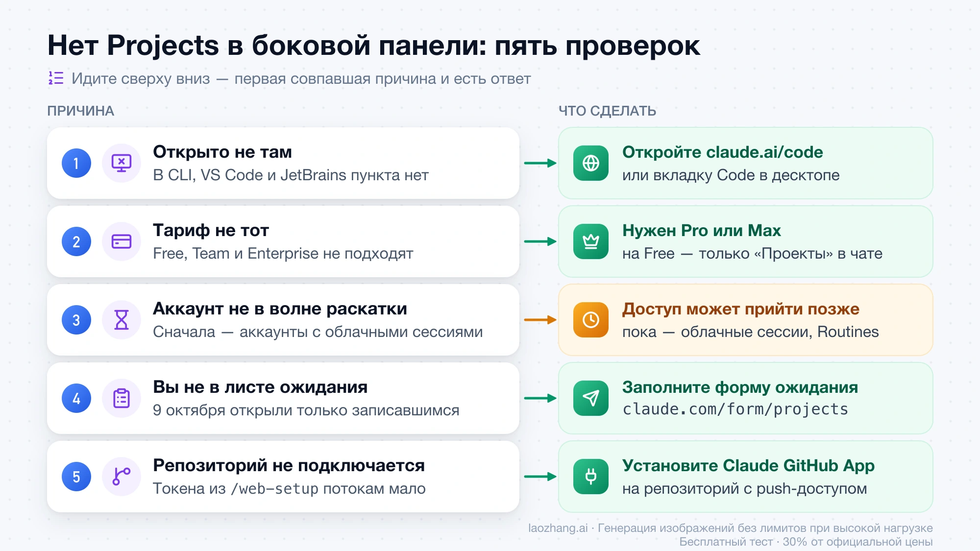Click '9 октября открыли только записавшимся'

(306, 410)
